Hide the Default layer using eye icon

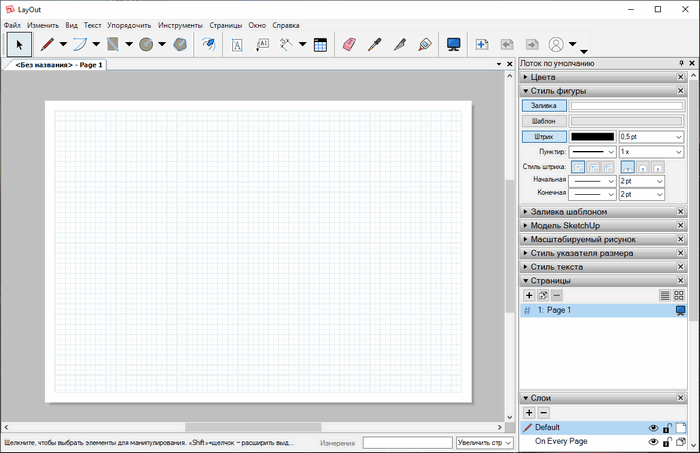tap(653, 427)
